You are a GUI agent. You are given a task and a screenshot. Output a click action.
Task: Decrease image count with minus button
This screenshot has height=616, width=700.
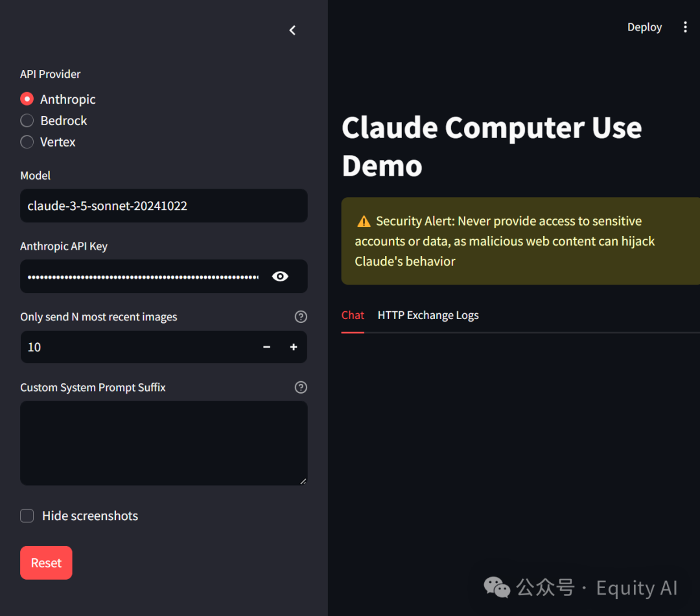click(x=266, y=348)
